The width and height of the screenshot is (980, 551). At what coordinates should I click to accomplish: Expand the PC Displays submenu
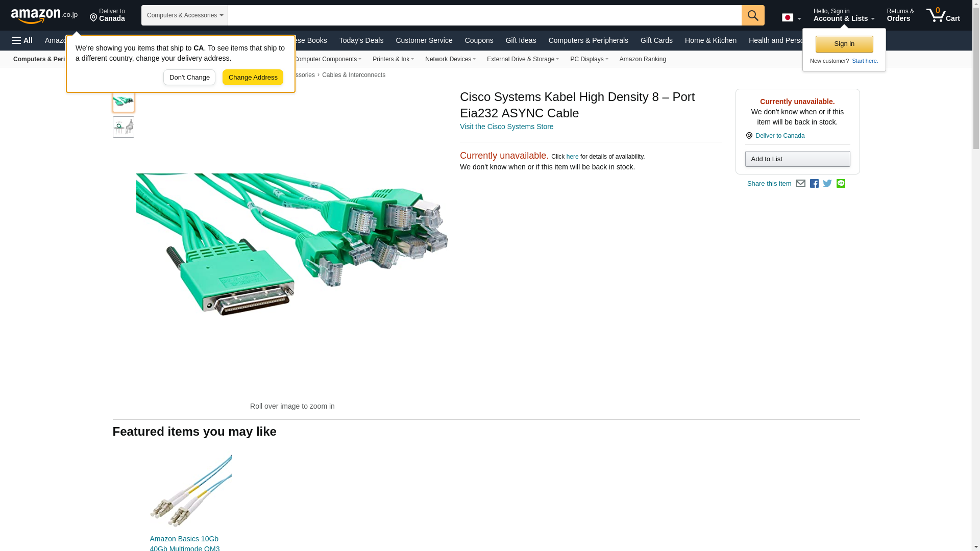(589, 59)
